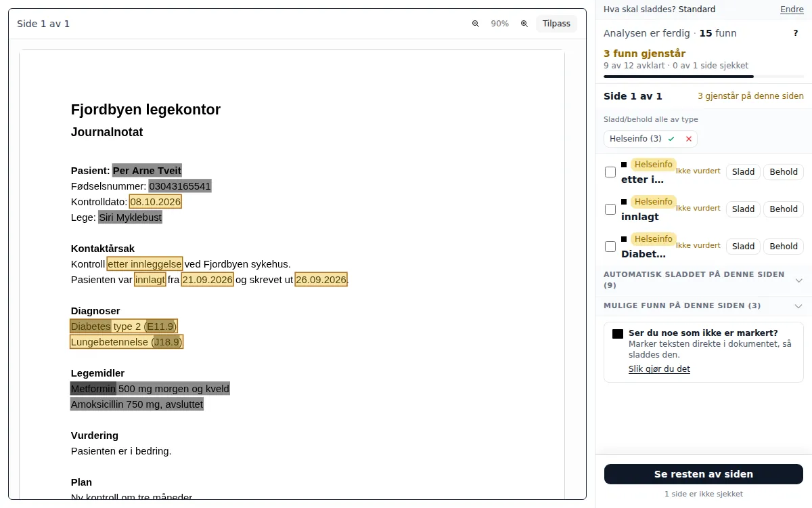The height and width of the screenshot is (508, 812).
Task: Click the highlighted date '21.09.2026'
Action: (207, 280)
